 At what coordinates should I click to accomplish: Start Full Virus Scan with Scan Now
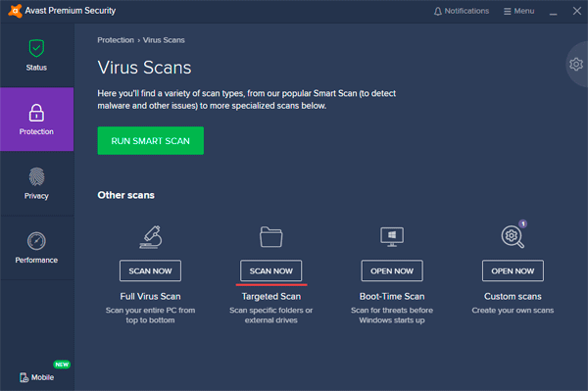150,270
